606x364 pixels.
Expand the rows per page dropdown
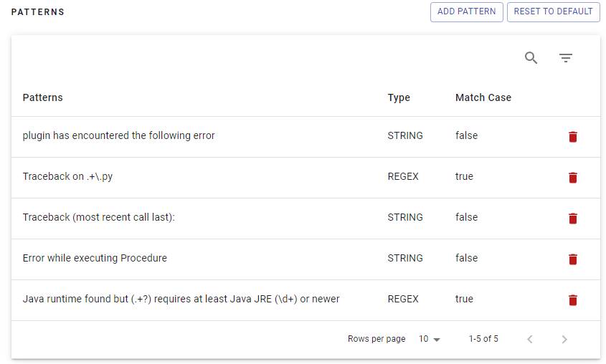[x=430, y=339]
